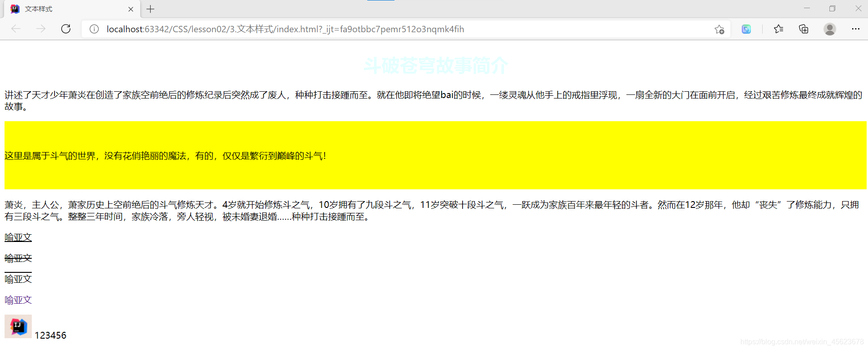Click the purple 喻亚文 hyperlink

pyautogui.click(x=18, y=300)
